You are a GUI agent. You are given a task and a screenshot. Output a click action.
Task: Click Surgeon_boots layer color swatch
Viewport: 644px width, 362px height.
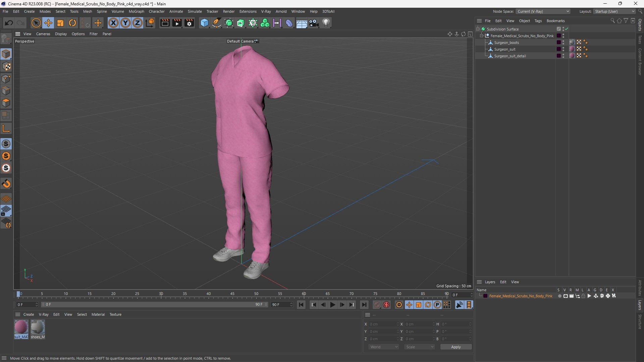click(558, 43)
